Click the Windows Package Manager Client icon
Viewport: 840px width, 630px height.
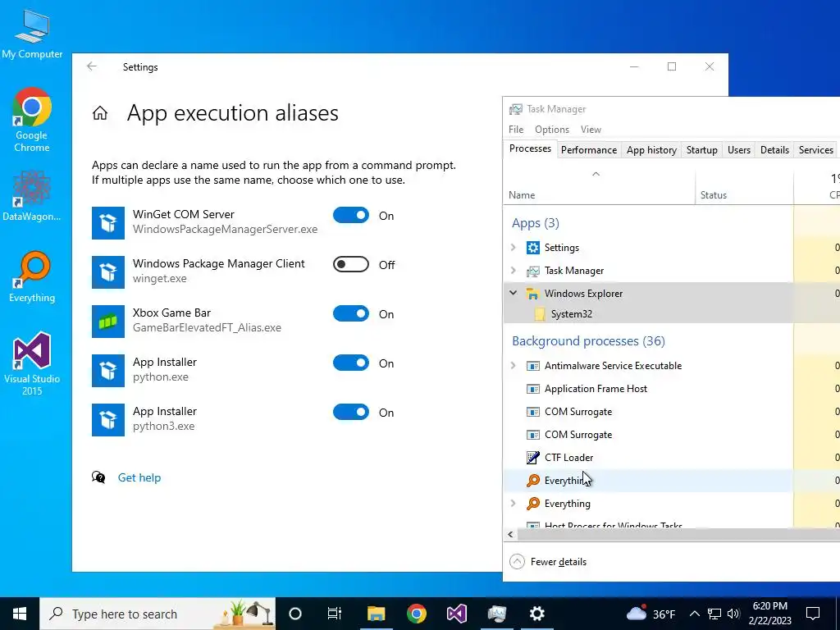coord(108,272)
